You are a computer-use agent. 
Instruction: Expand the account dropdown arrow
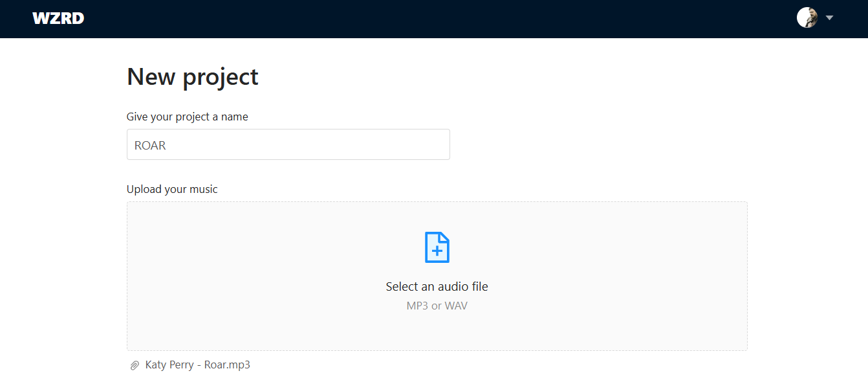[829, 18]
